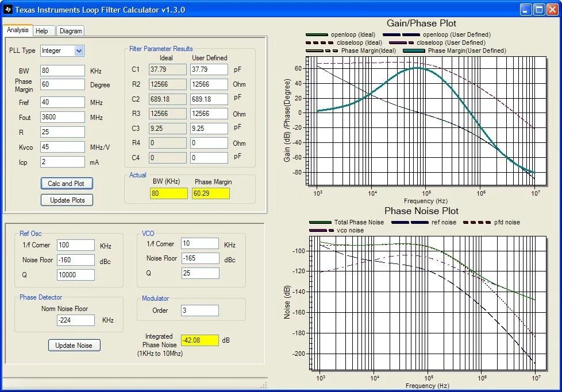Screen dimensions: 562x392
Task: Open the Diagram tab
Action: [71, 31]
